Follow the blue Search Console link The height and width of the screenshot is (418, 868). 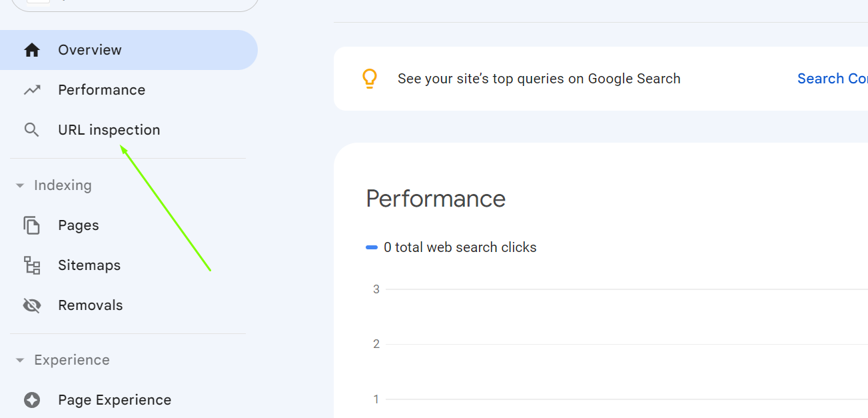832,79
